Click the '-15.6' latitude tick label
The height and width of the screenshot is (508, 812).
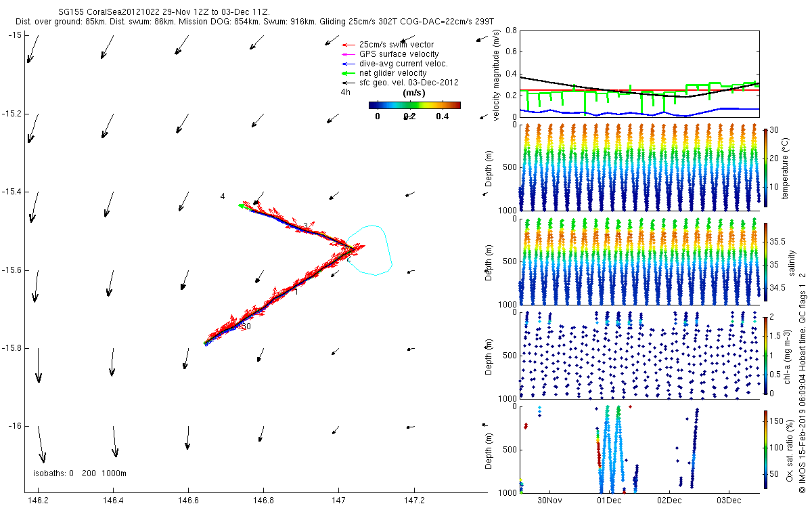click(12, 270)
